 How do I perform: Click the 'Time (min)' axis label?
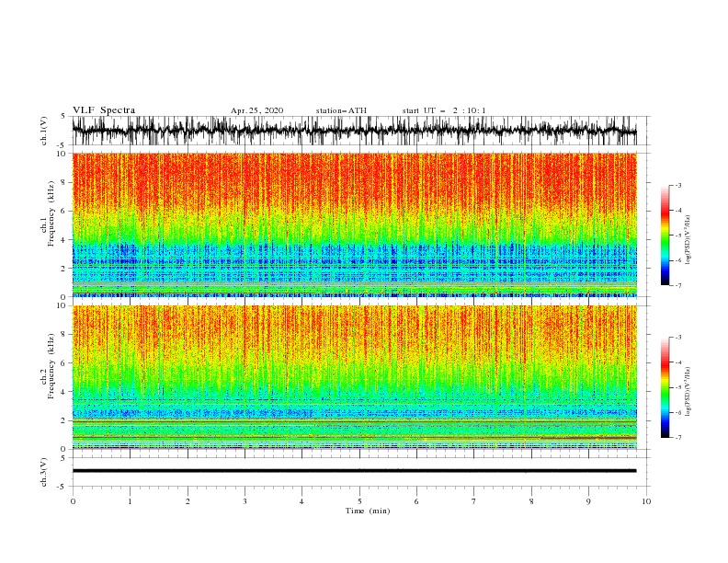[368, 511]
